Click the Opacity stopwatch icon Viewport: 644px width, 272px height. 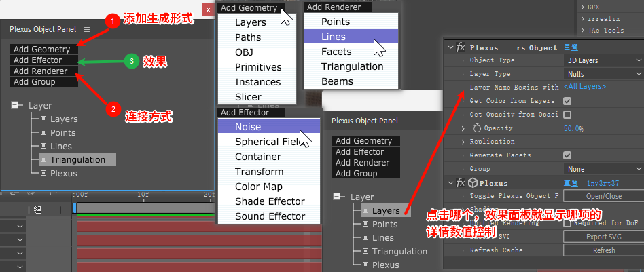point(476,128)
